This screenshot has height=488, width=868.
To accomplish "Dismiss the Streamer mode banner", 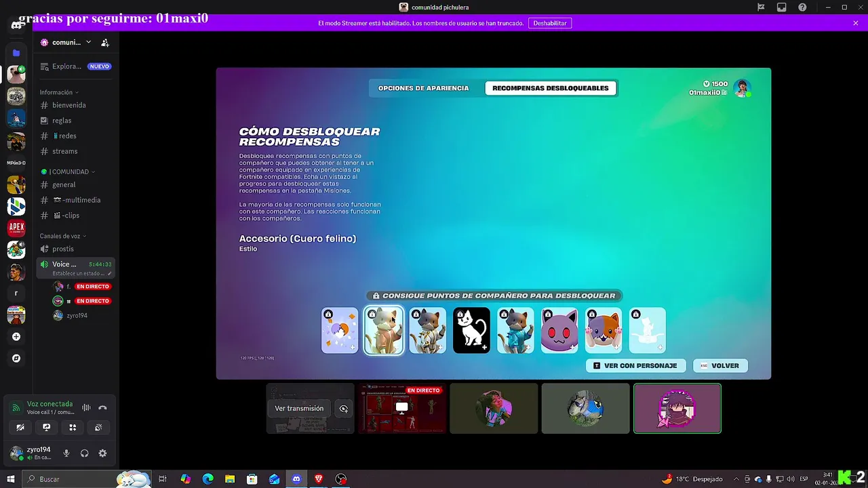I will [856, 23].
